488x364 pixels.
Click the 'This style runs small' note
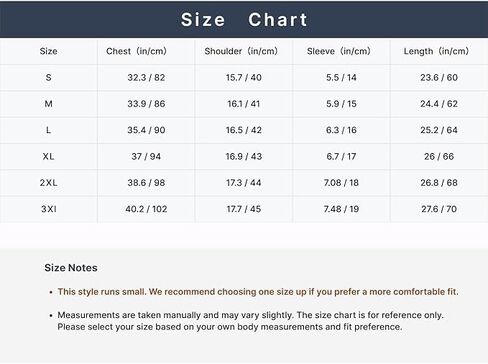coord(258,292)
